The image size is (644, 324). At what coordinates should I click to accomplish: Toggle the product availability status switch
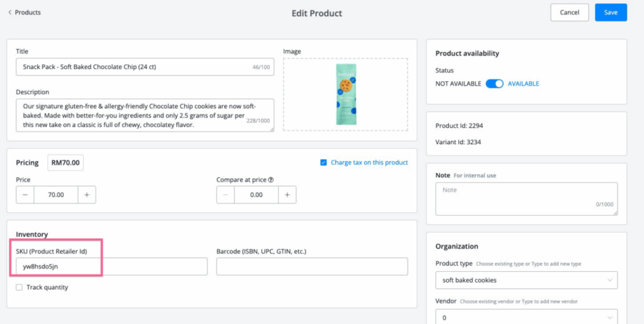point(494,84)
